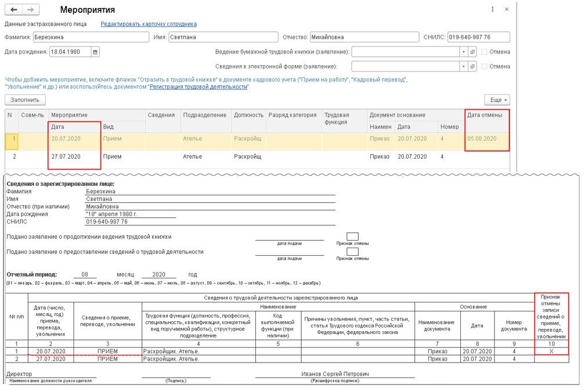Click open icon for paper work-book statement
Screen dimensions: 588x391
click(472, 52)
